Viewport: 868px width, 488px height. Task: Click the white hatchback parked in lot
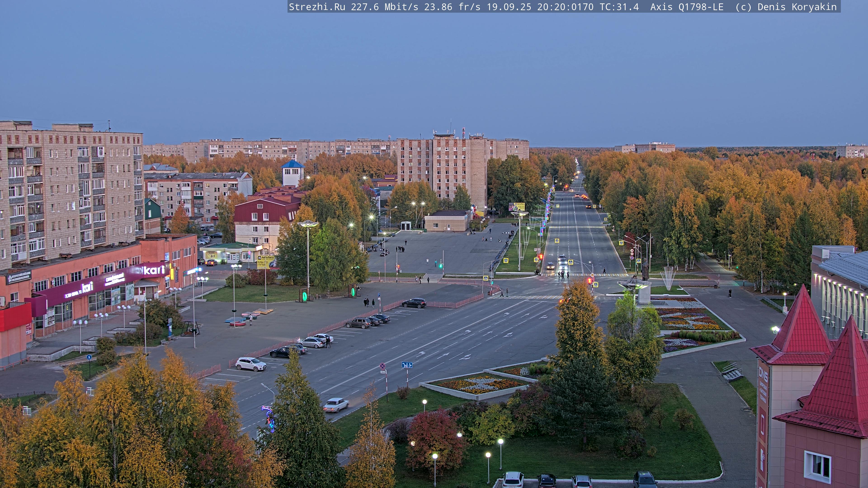tap(251, 364)
